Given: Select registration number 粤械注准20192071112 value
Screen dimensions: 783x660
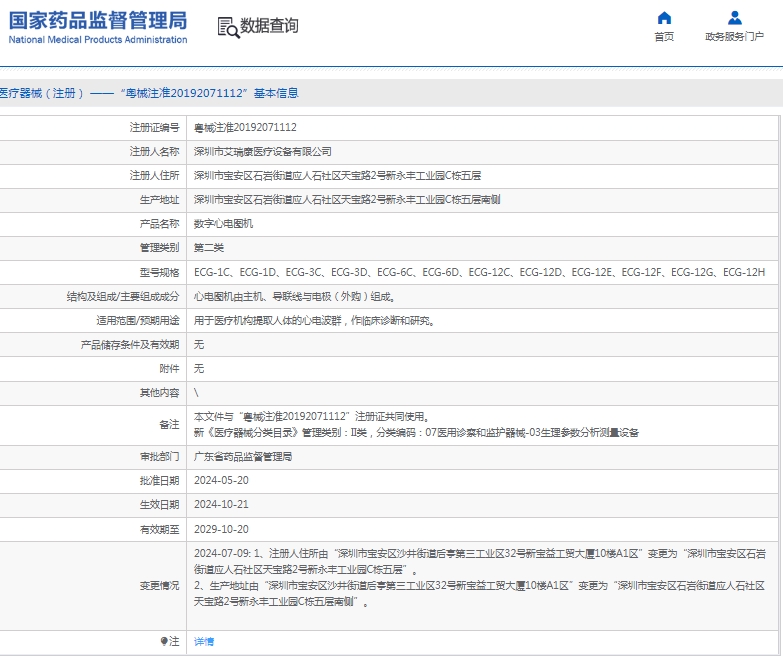Looking at the screenshot, I should click(245, 128).
